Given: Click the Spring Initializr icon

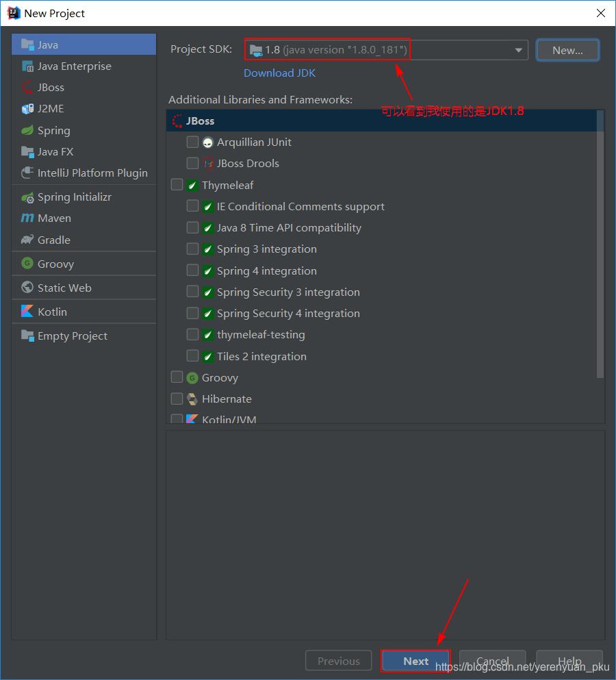Looking at the screenshot, I should [27, 197].
